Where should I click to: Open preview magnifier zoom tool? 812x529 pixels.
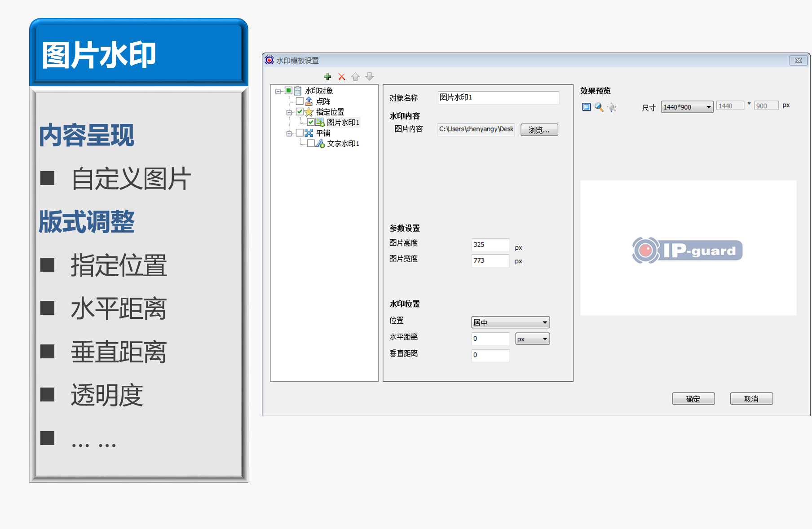point(599,107)
